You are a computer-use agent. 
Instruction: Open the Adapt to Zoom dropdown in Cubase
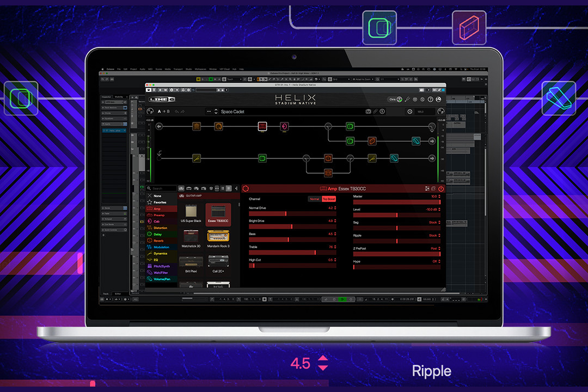[x=364, y=79]
